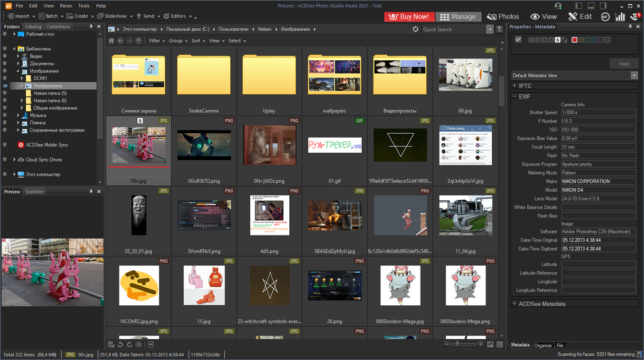Open the 365 mode icon
644x360 pixels.
(605, 16)
